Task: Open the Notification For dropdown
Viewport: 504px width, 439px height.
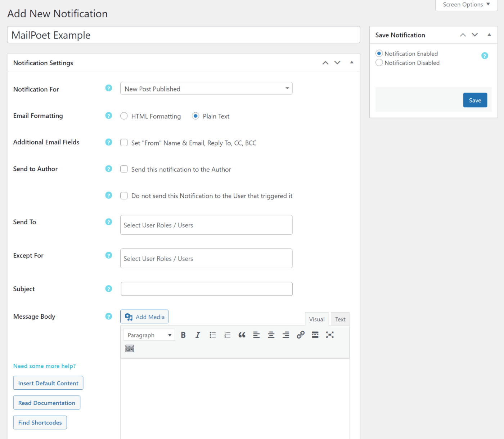Action: coord(206,89)
